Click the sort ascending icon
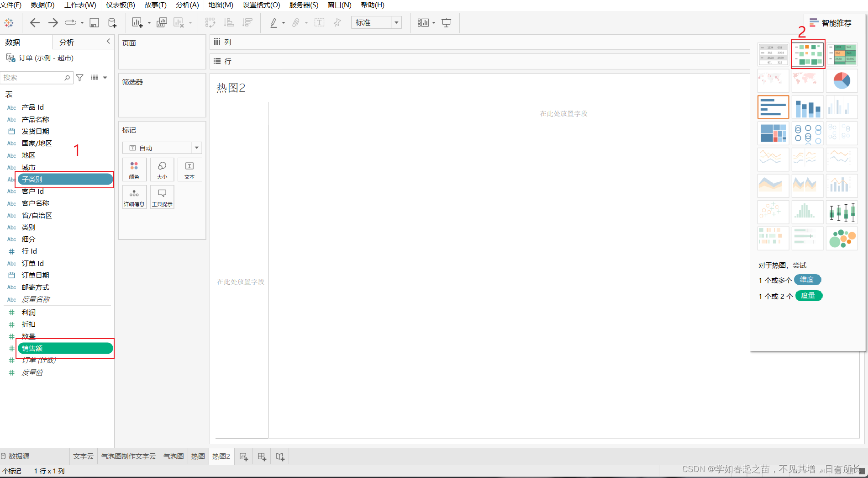Image resolution: width=868 pixels, height=478 pixels. point(229,22)
